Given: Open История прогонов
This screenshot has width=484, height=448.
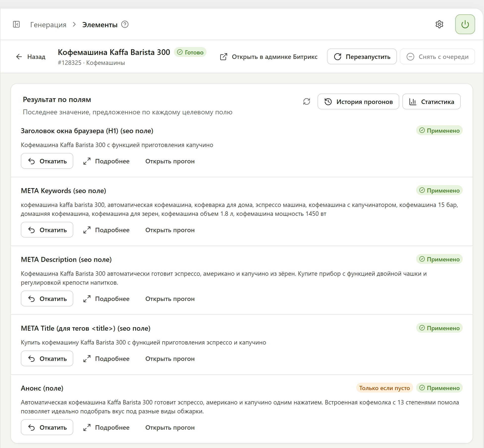Looking at the screenshot, I should pos(358,101).
